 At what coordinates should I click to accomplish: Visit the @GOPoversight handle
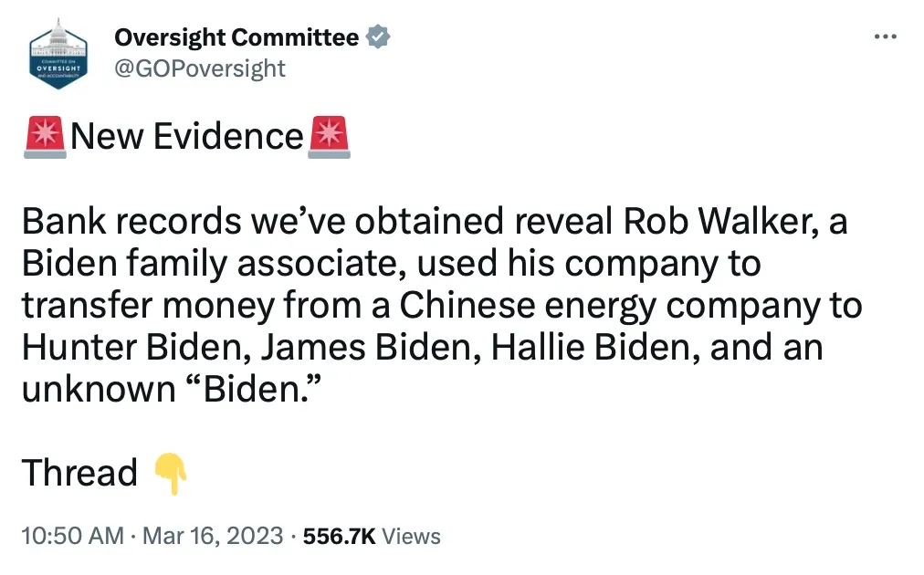(x=200, y=68)
